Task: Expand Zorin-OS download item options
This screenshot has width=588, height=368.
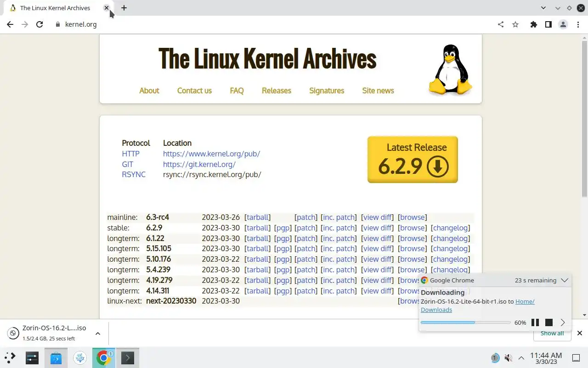Action: click(x=97, y=333)
